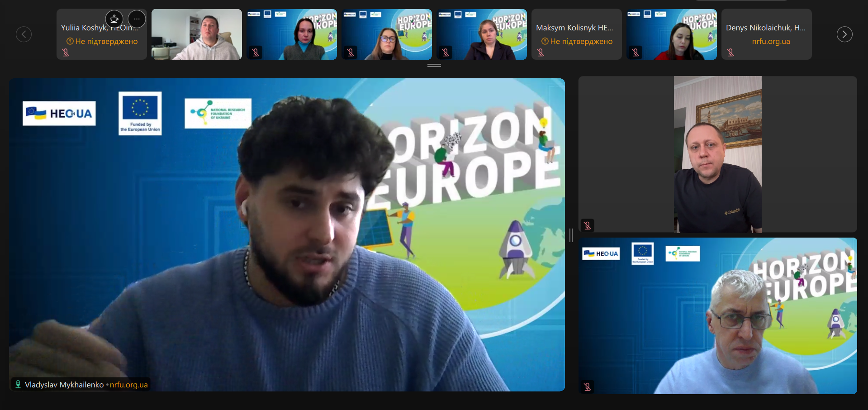This screenshot has width=868, height=410.
Task: Click unverified question mark icon on Maksym's tile
Action: pos(545,41)
